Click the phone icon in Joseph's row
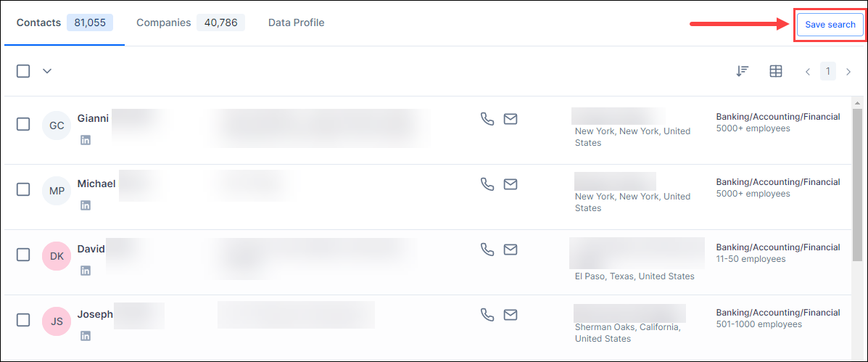This screenshot has width=868, height=362. [x=487, y=315]
